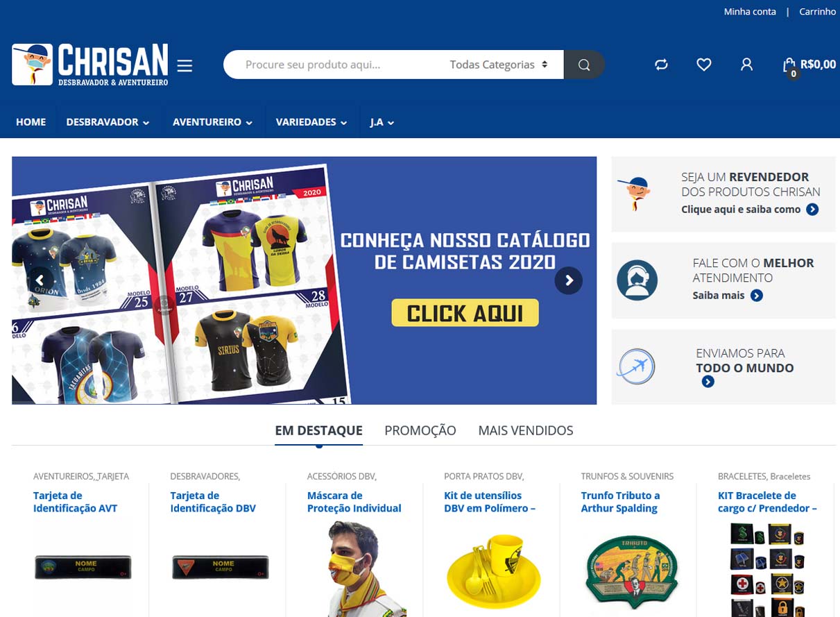Viewport: 840px width, 617px height.
Task: Click 'DESBRAVADORES,' category label
Action: pos(205,476)
